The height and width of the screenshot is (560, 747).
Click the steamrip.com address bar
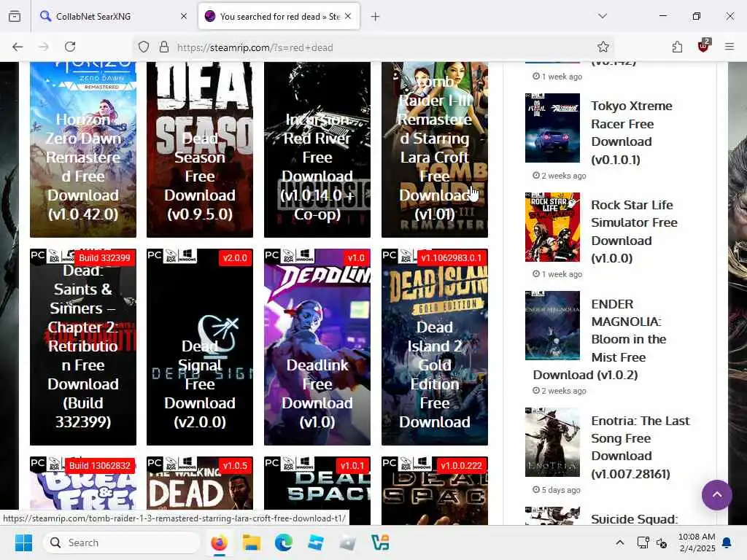click(x=374, y=47)
